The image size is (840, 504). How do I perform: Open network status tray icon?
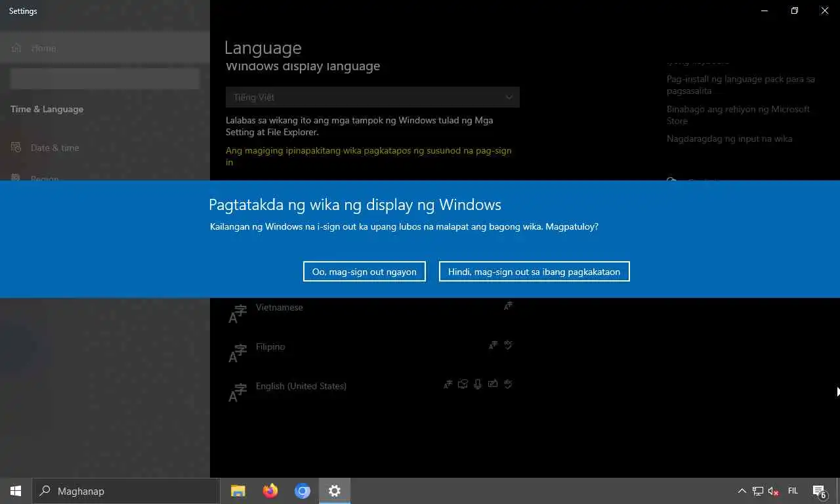(758, 491)
